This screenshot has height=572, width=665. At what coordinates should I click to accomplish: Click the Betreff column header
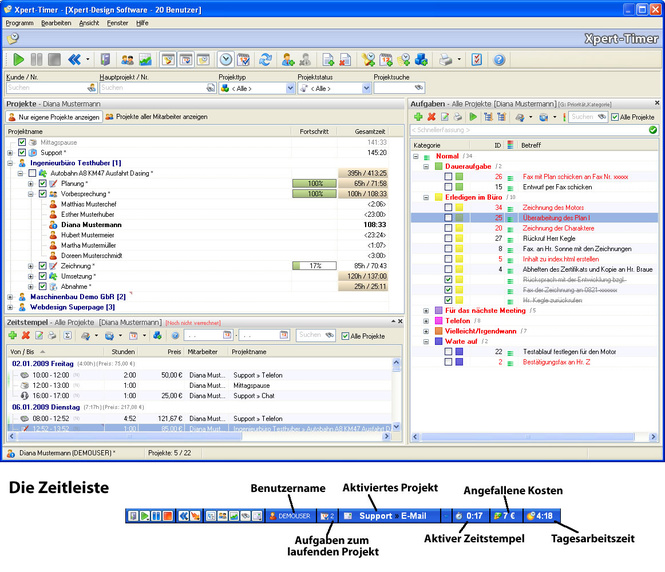pyautogui.click(x=587, y=145)
